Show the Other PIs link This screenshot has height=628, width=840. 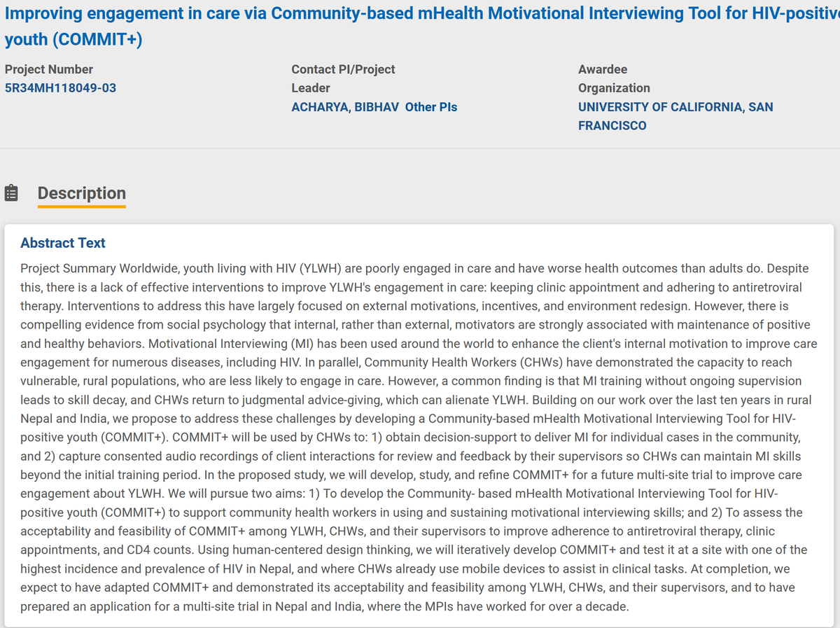click(431, 107)
